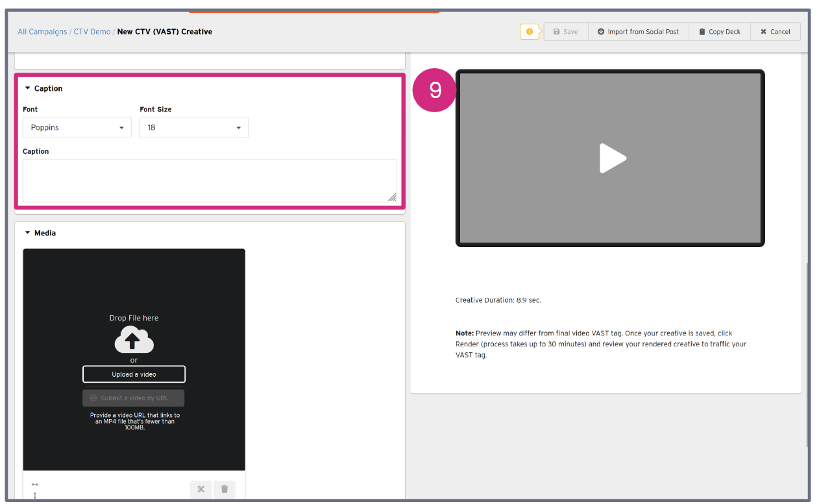819x504 pixels.
Task: Click the Upload a video button
Action: 134,374
